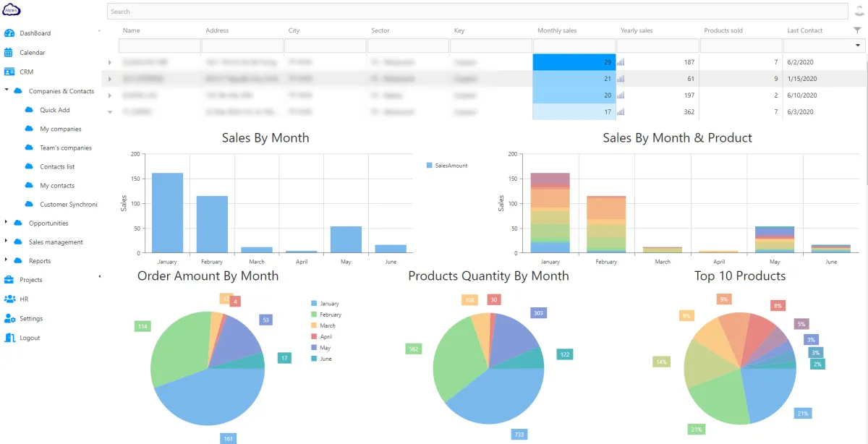
Task: Click bar chart icon in yearly sales 362 row
Action: point(621,112)
